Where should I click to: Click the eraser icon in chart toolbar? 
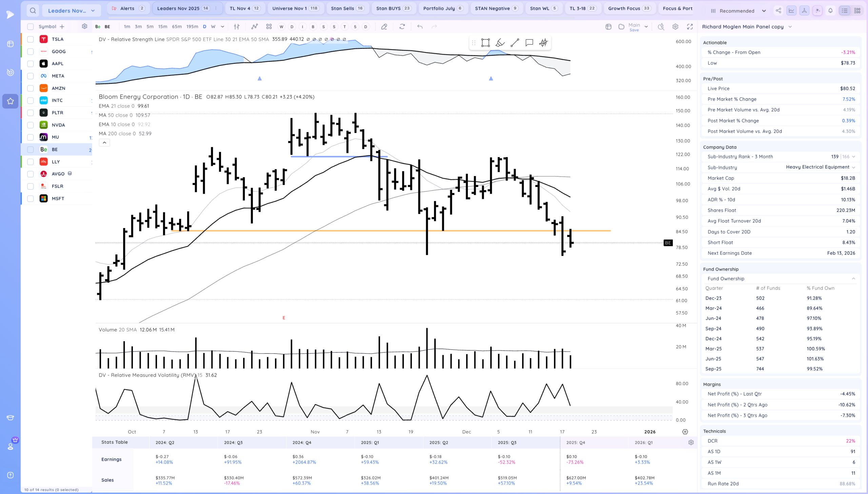(x=384, y=26)
